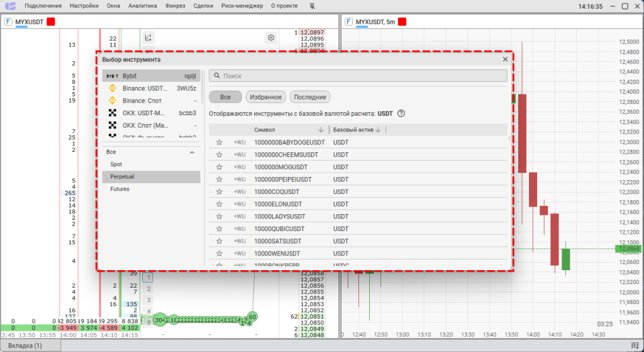This screenshot has height=352, width=644.
Task: Click the red square on MYXUSDT chart tab
Action: coord(402,21)
